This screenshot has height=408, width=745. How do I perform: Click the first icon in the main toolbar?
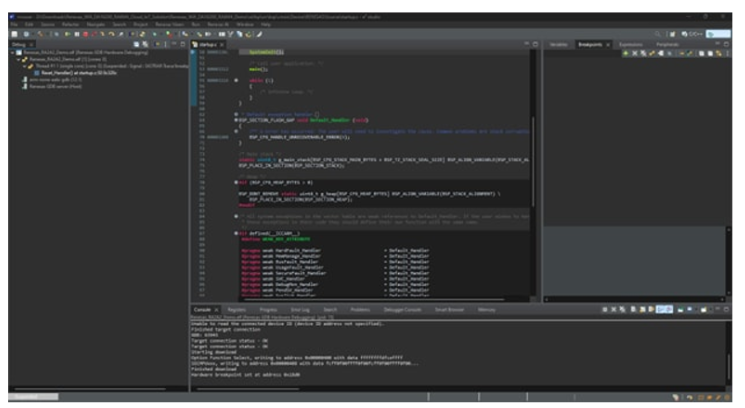click(x=14, y=34)
